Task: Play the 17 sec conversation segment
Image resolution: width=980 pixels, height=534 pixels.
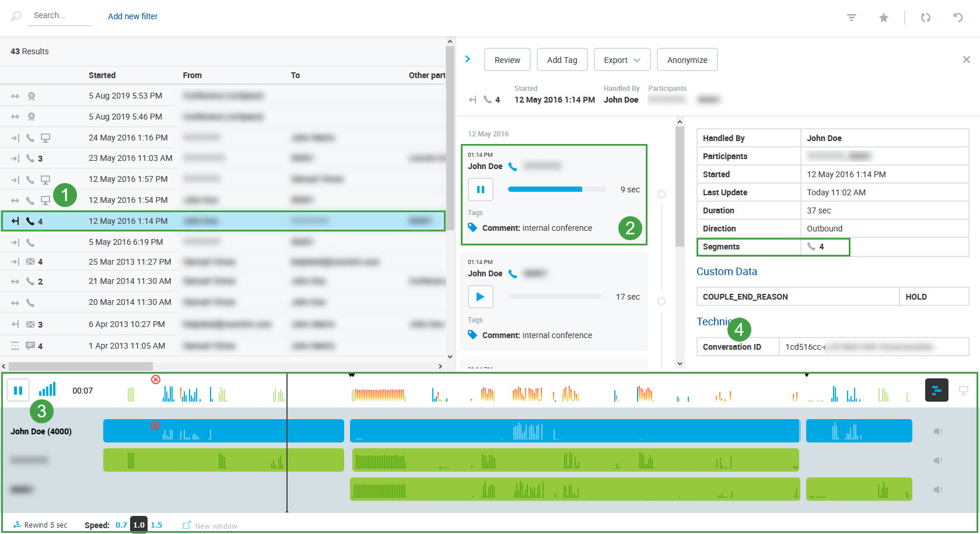Action: coord(480,297)
